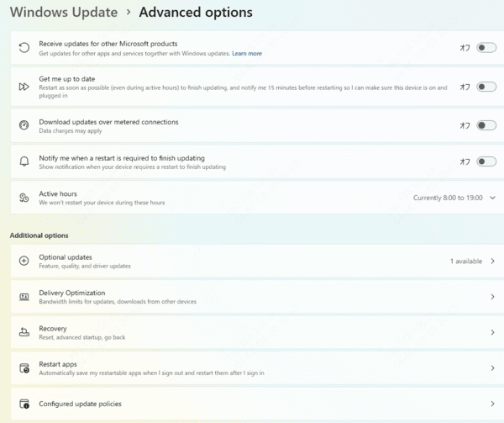Open Configured update policies via its chevron
Viewport: 504px width, 423px height.
[x=492, y=404]
